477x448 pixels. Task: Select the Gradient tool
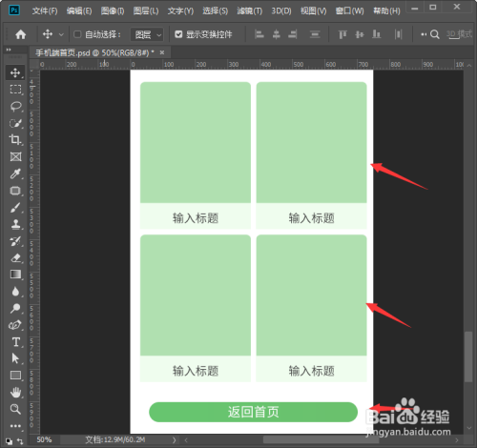click(15, 275)
